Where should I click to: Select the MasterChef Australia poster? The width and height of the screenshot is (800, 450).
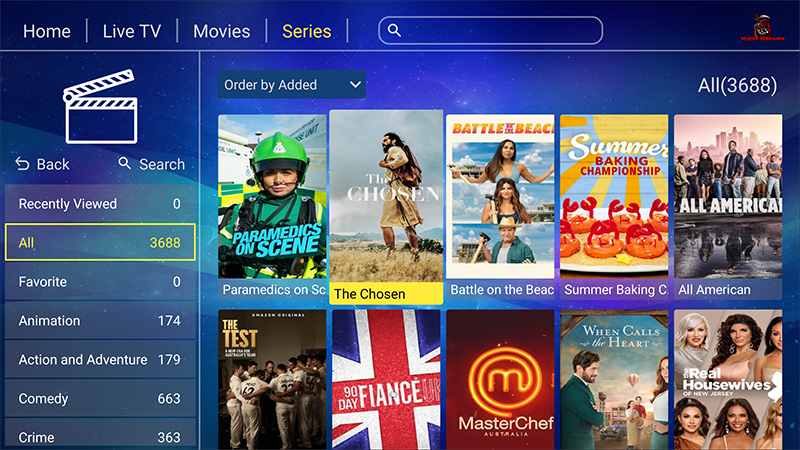(500, 380)
